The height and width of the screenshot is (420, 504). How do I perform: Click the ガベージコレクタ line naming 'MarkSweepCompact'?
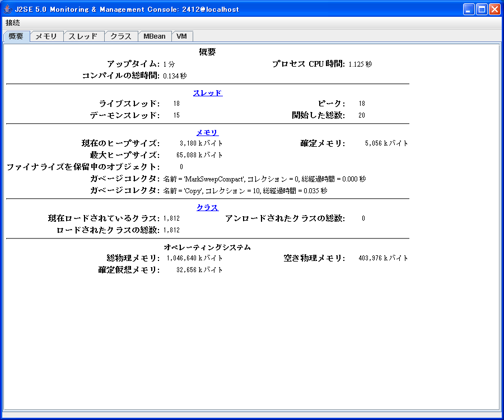click(x=264, y=179)
